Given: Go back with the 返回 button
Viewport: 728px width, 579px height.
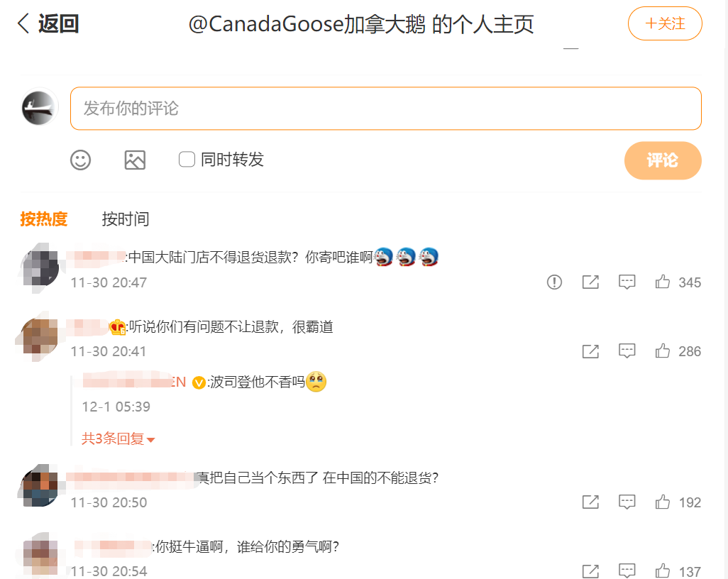Looking at the screenshot, I should tap(48, 23).
